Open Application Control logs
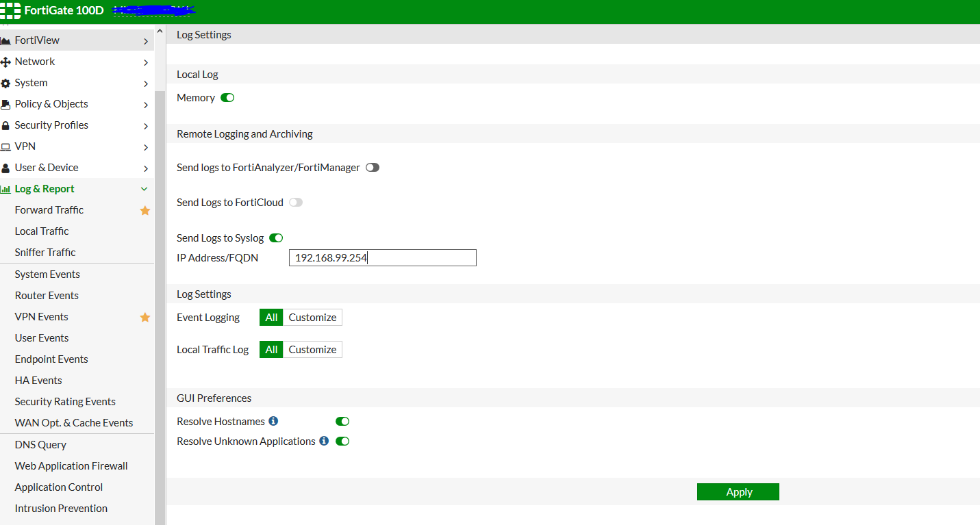980x525 pixels. pos(59,487)
